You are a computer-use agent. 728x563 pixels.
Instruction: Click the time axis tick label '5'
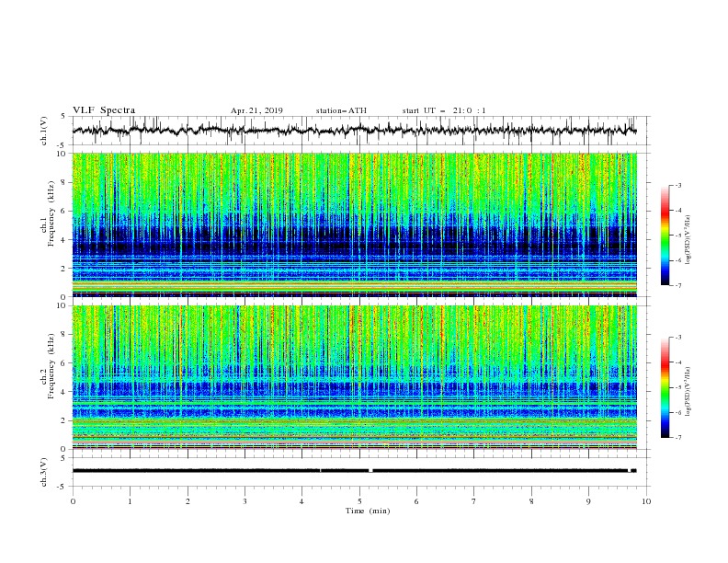(x=359, y=501)
